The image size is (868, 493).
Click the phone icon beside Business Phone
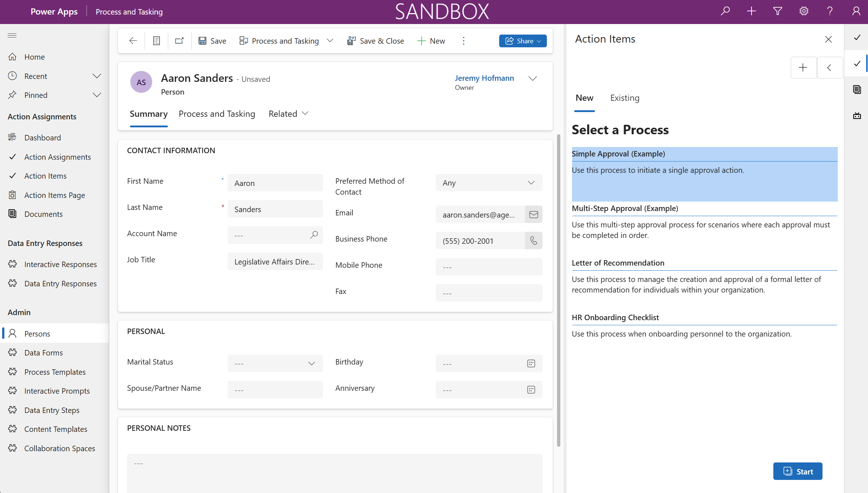click(533, 241)
